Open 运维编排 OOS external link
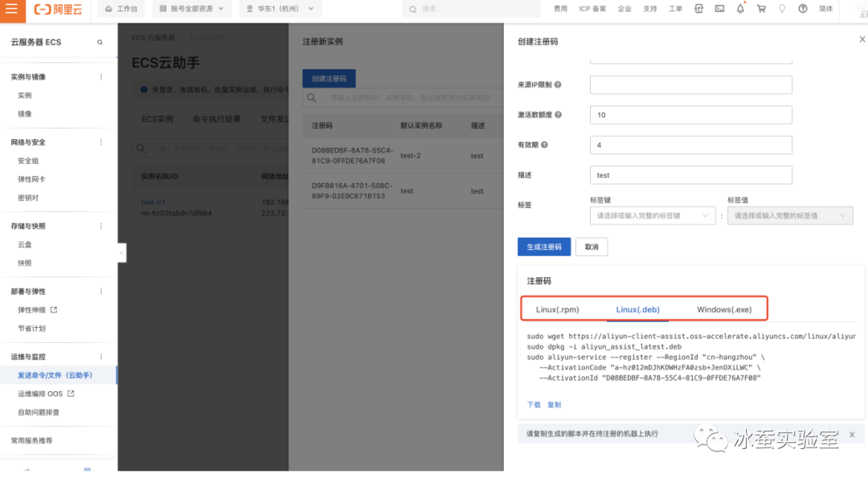Image resolution: width=868 pixels, height=478 pixels. pyautogui.click(x=70, y=394)
